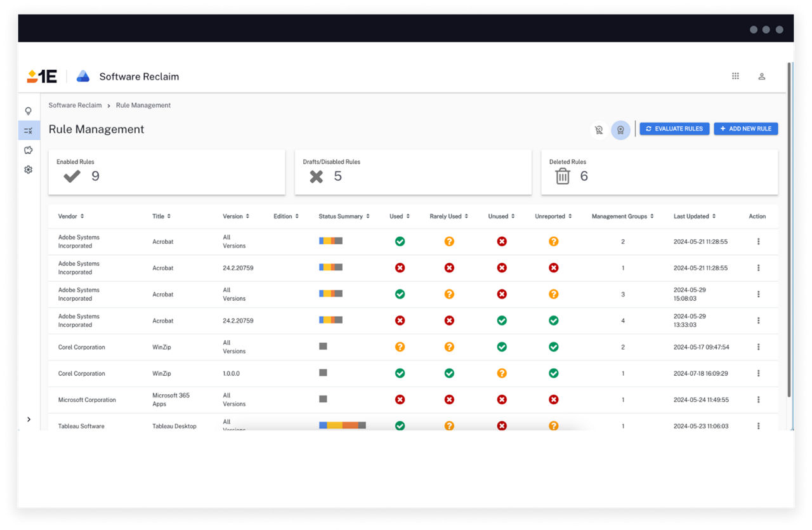The height and width of the screenshot is (530, 812).
Task: Click Used red cross in Microsoft 365 Apps row
Action: pos(400,400)
